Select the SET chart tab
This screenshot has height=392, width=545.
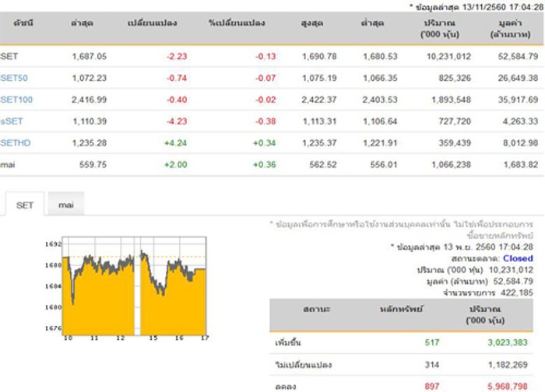click(25, 205)
